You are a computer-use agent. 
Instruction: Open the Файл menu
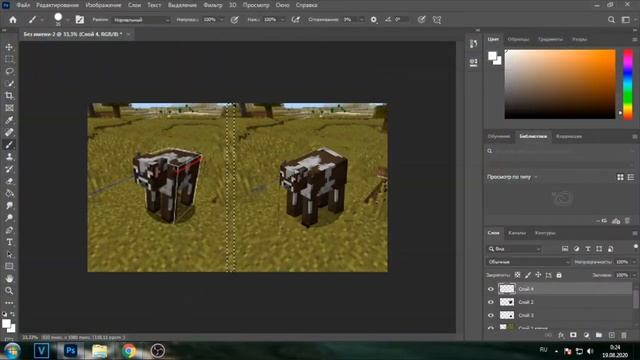click(x=23, y=5)
